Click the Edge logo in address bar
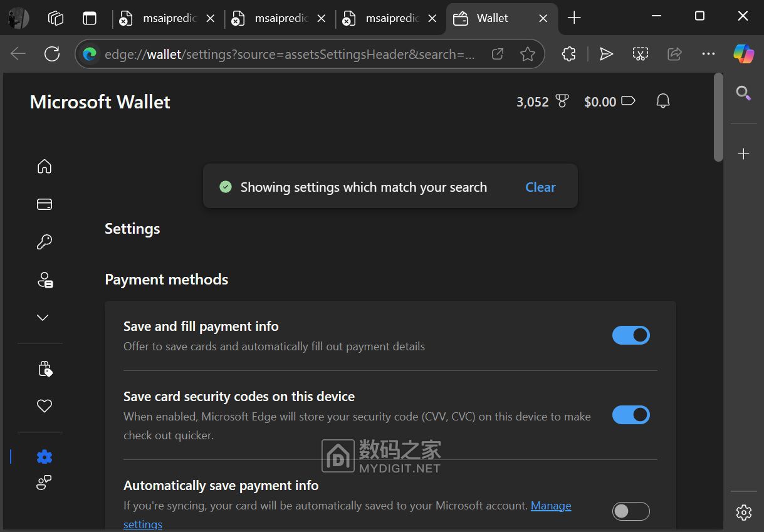The width and height of the screenshot is (764, 532). point(90,54)
